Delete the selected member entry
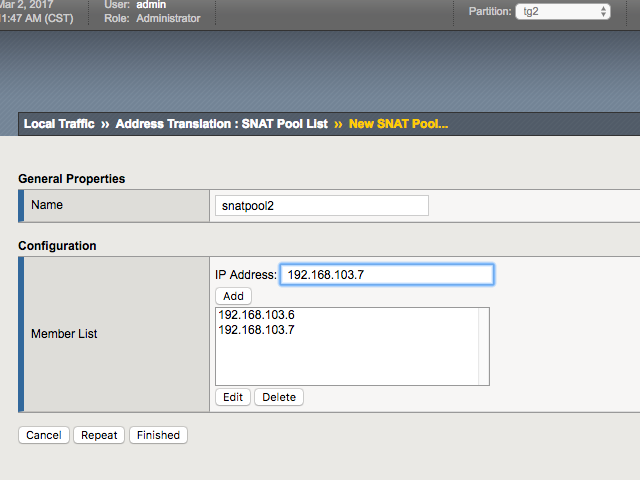The image size is (640, 480). pos(279,397)
